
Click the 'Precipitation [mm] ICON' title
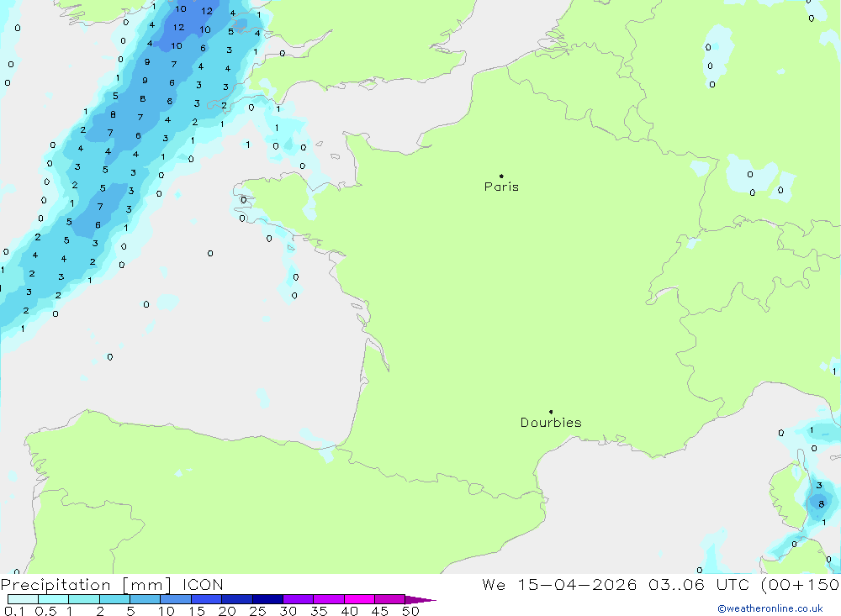112,585
